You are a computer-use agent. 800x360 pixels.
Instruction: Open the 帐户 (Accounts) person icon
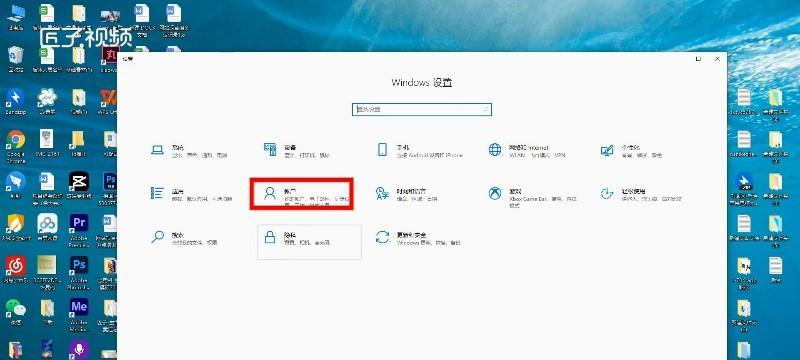pos(269,193)
